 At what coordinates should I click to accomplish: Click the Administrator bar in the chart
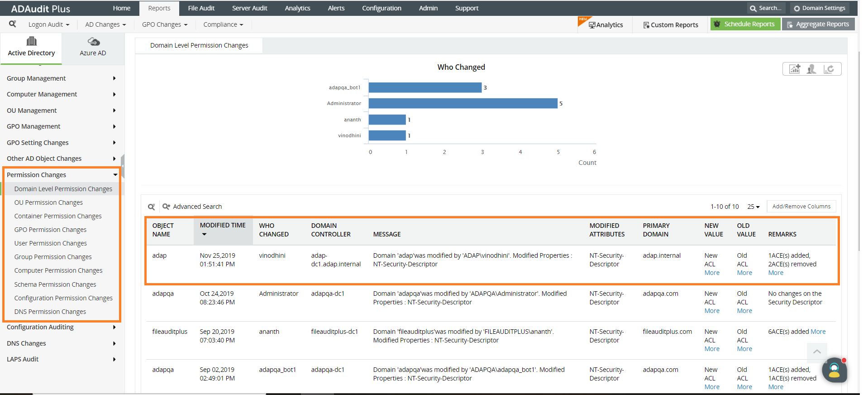(463, 103)
